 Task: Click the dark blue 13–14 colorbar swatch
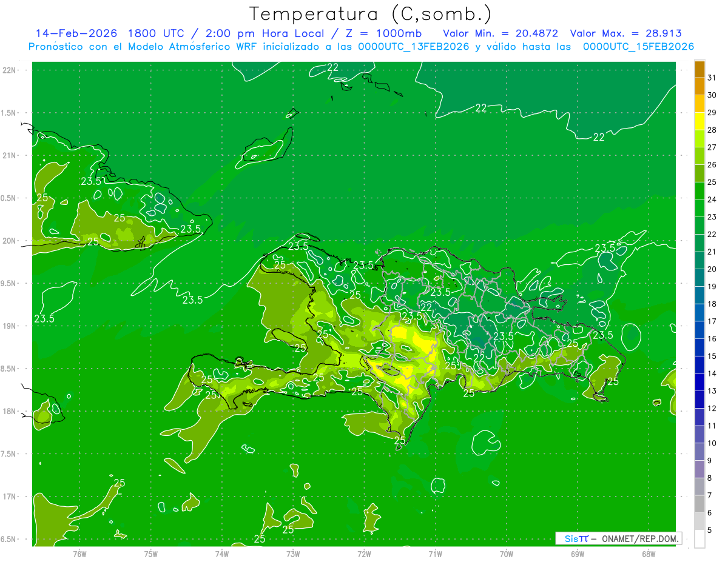(699, 383)
